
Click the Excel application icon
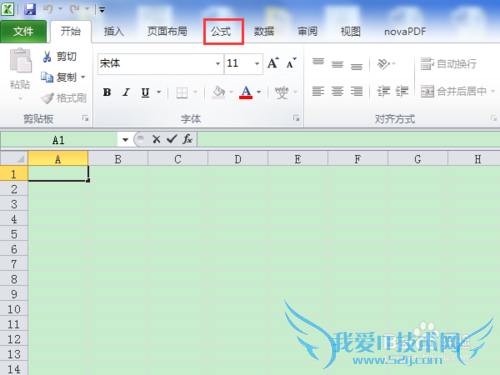click(7, 9)
